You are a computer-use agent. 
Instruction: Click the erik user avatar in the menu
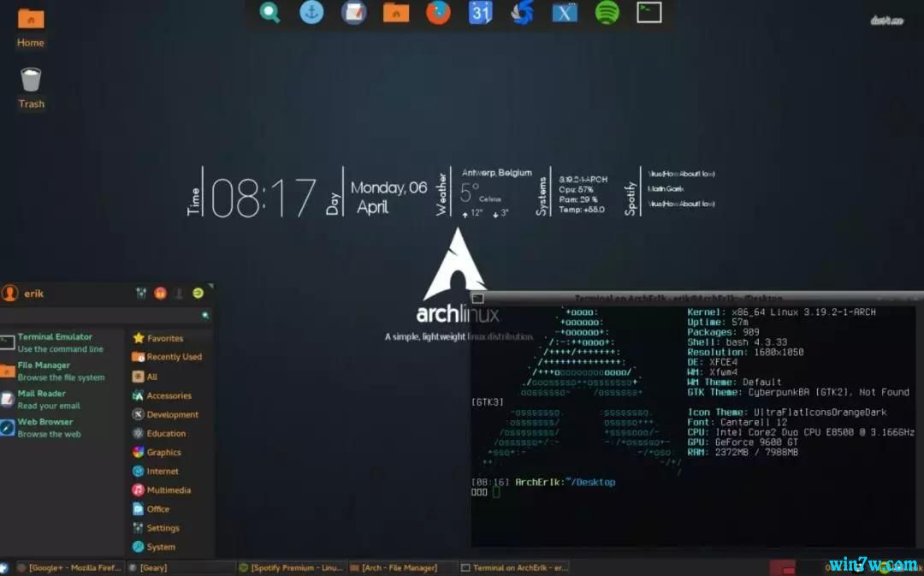9,293
